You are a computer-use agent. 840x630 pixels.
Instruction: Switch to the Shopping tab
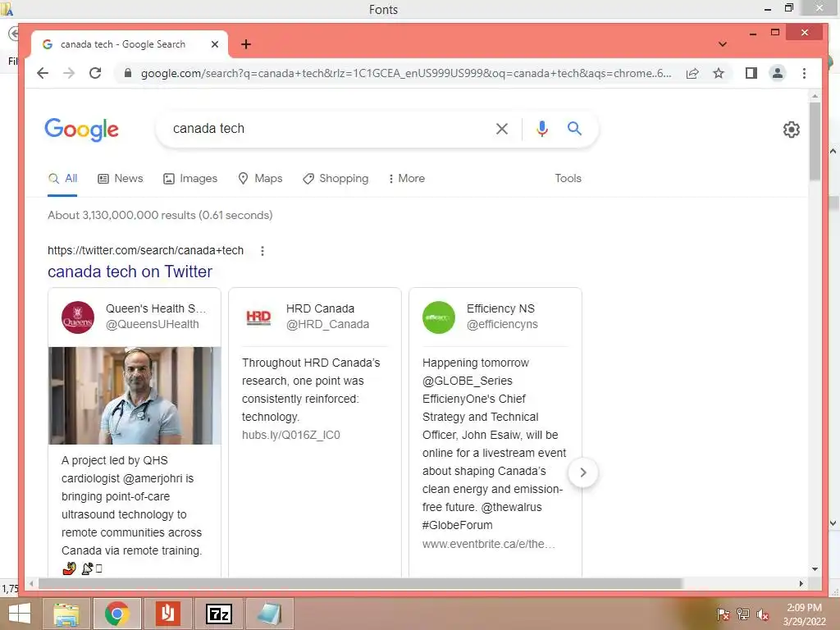coord(336,178)
